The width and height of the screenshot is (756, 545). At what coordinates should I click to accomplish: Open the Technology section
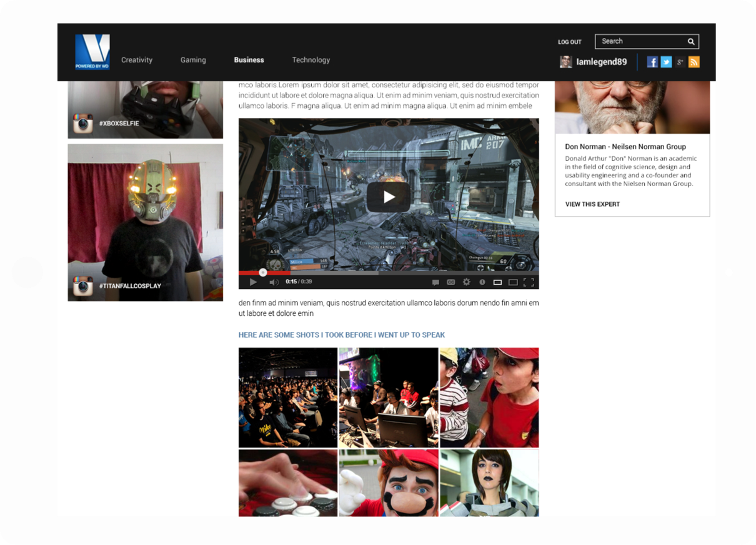(x=311, y=60)
